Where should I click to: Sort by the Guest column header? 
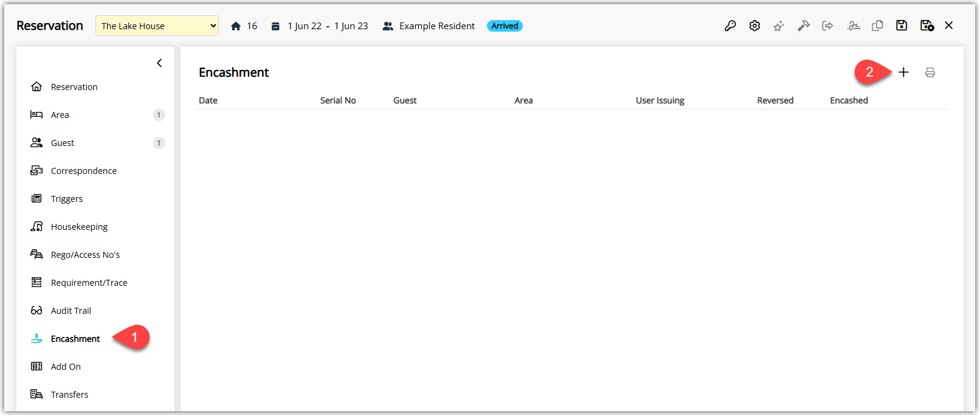coord(405,100)
